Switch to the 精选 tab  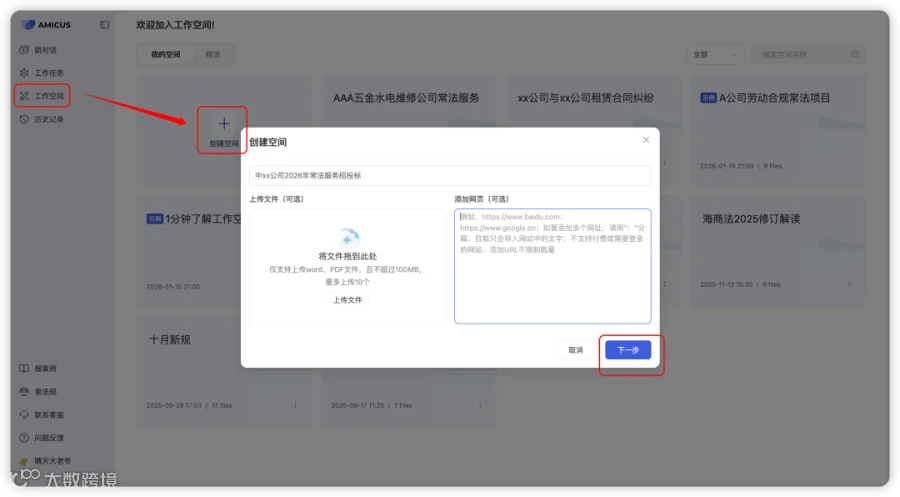pos(213,55)
